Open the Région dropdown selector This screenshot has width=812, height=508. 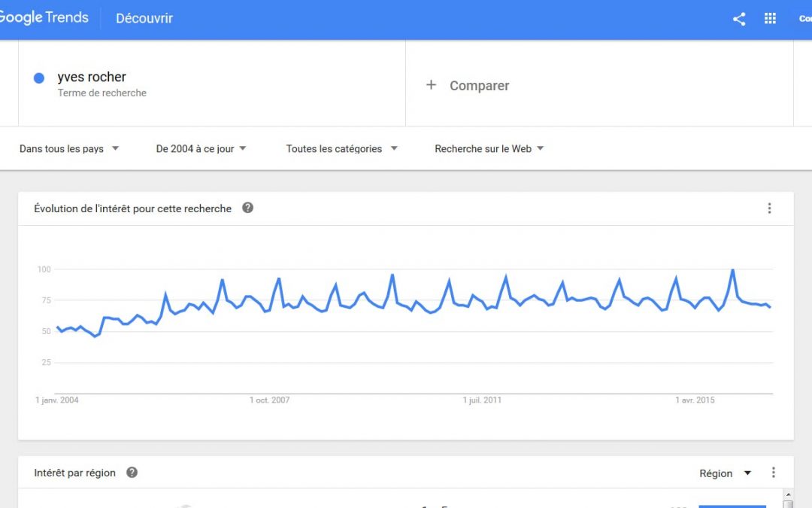pyautogui.click(x=725, y=473)
